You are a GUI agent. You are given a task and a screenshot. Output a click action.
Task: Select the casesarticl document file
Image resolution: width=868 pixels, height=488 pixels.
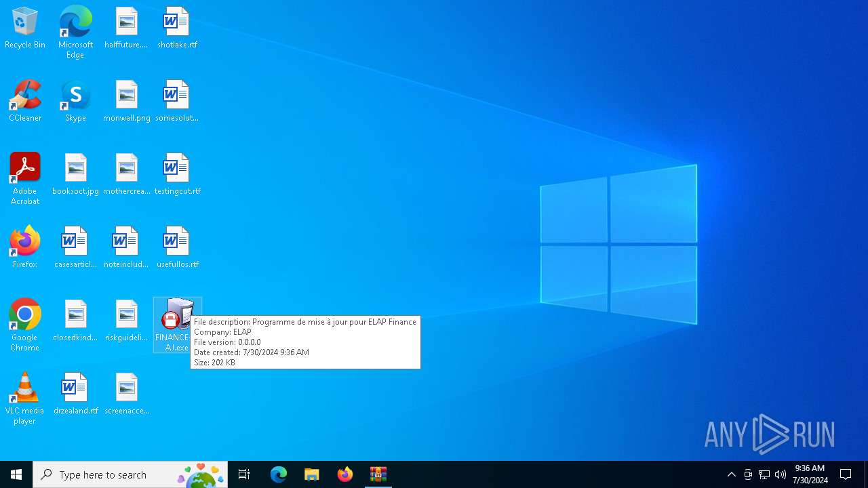[75, 248]
